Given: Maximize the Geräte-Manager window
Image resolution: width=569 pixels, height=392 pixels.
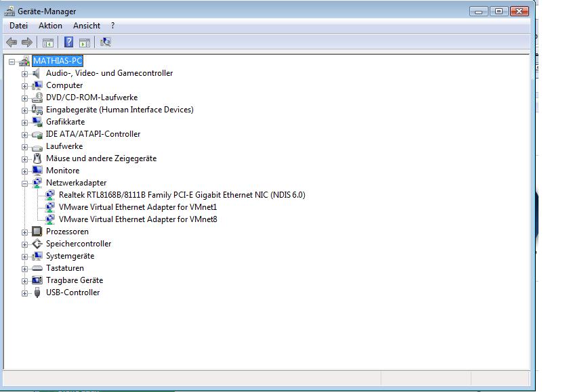Looking at the screenshot, I should click(x=499, y=12).
